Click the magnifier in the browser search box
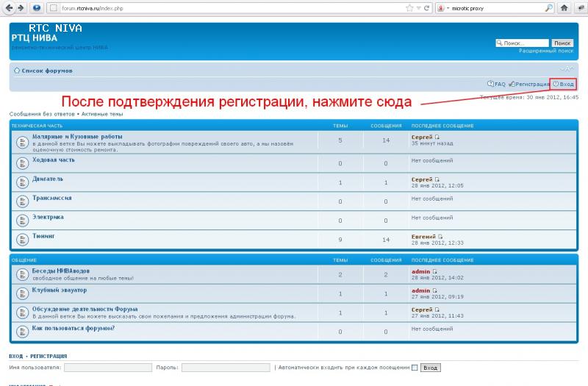Screen dimensions: 588x386 coord(548,8)
